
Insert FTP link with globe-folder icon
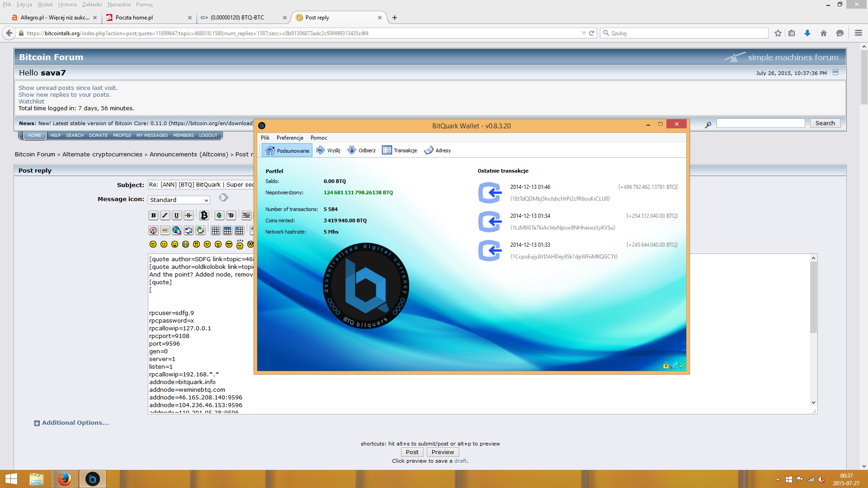pos(200,230)
